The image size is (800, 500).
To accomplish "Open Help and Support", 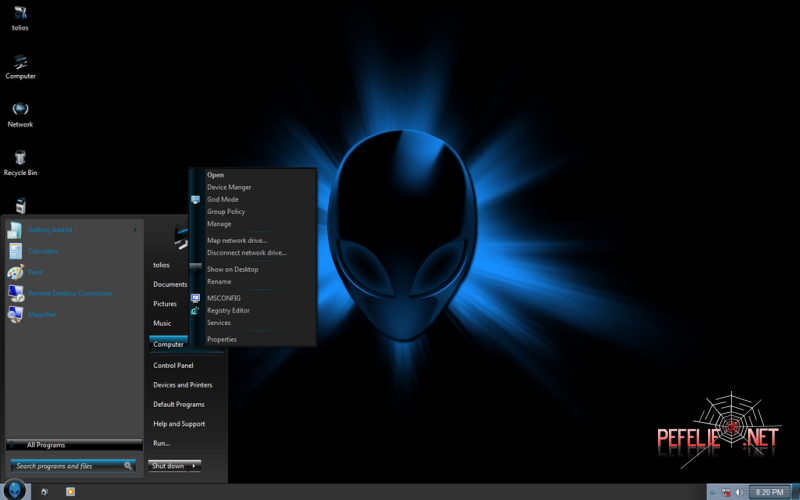I will (x=179, y=423).
